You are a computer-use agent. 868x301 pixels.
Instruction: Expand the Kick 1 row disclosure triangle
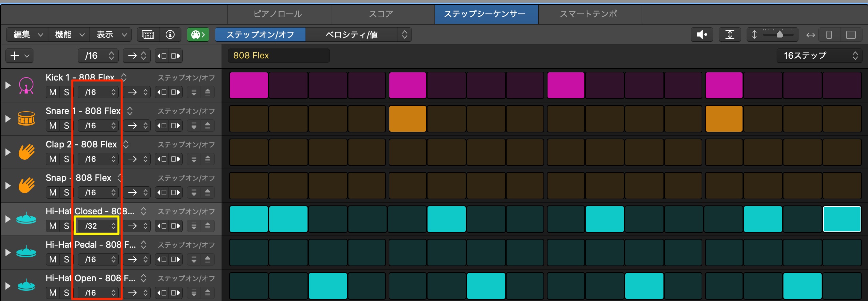pyautogui.click(x=8, y=85)
